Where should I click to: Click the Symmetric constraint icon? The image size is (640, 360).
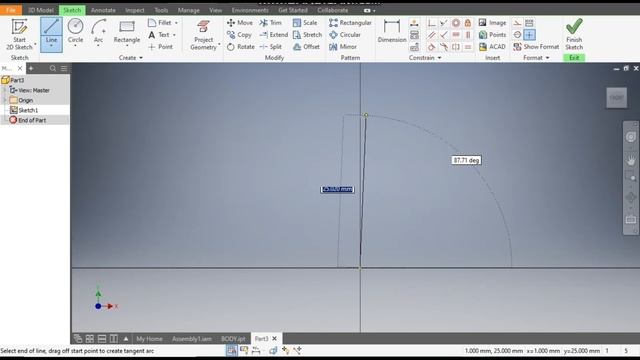[456, 47]
